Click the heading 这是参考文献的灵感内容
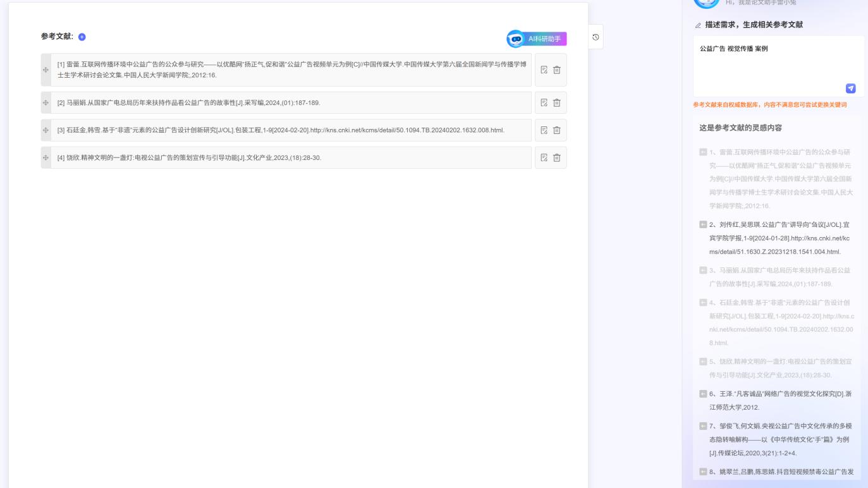 tap(740, 128)
